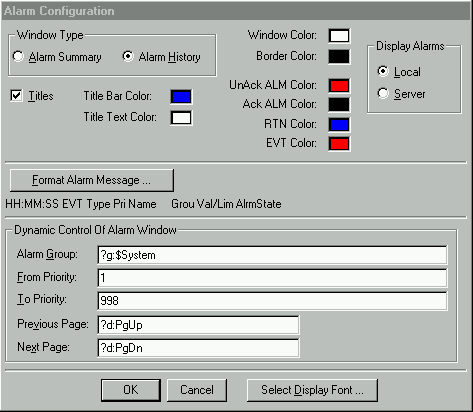The image size is (473, 412).
Task: Open the Title Text Color swatch
Action: 181,118
